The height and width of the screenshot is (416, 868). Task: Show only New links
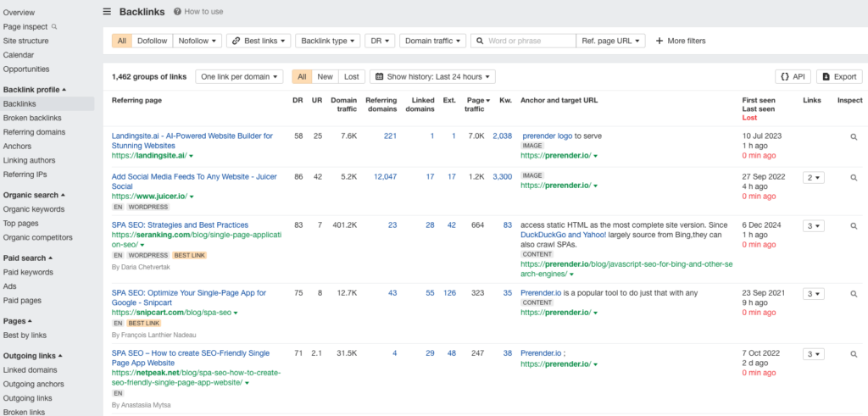click(325, 77)
